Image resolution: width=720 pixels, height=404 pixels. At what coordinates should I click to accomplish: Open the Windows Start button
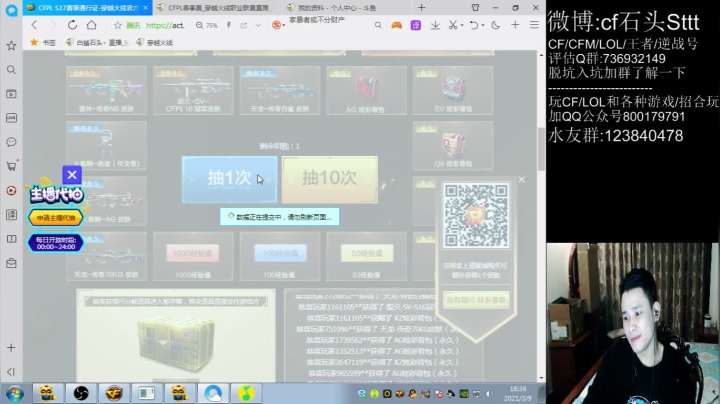coord(15,394)
